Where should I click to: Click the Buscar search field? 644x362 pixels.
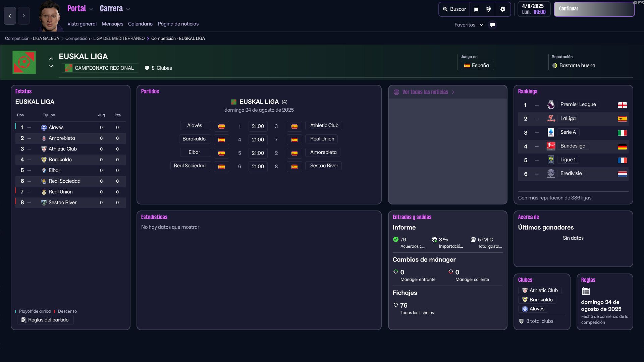[454, 9]
